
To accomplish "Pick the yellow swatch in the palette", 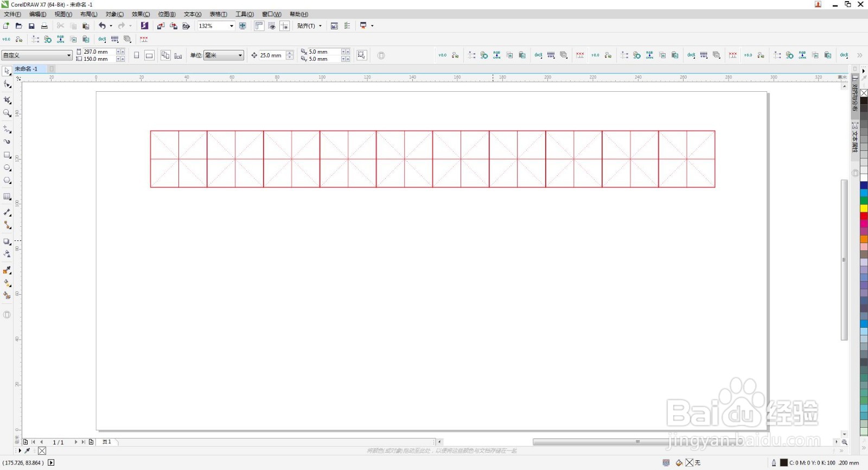I will coord(864,208).
